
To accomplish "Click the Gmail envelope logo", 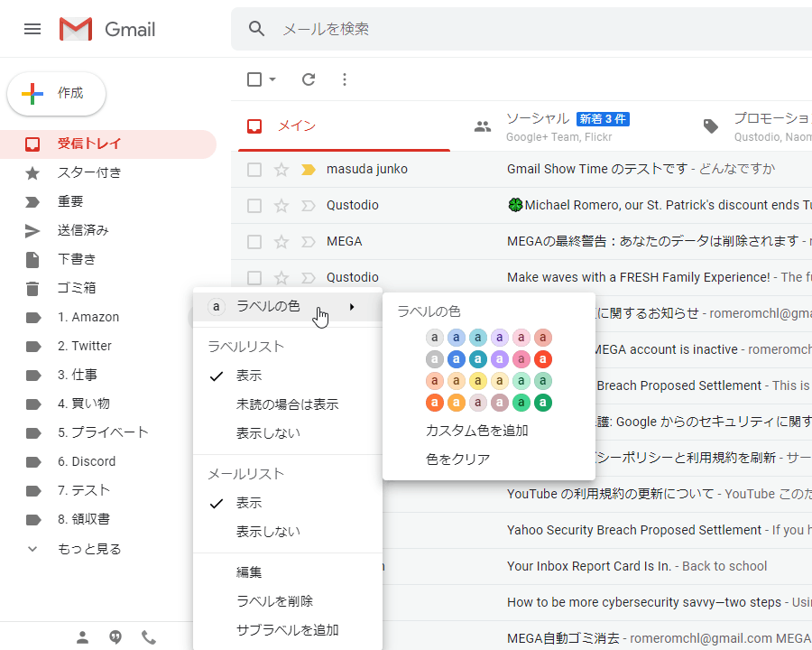I will pos(76,29).
